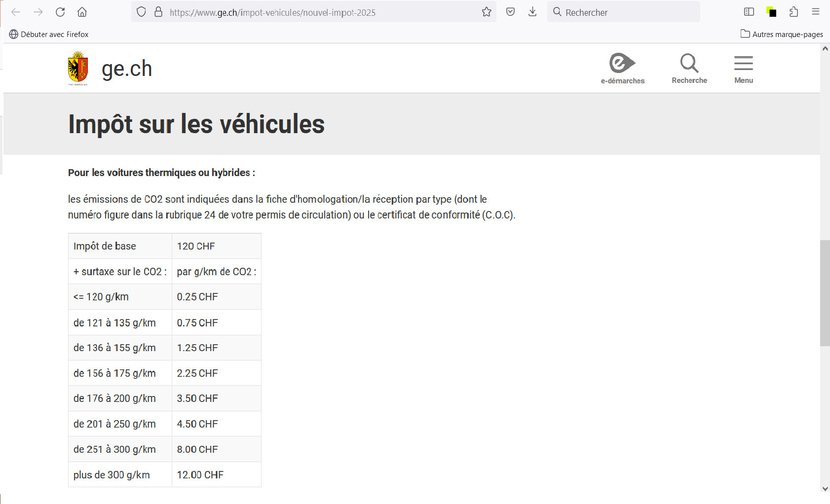Click the browser Back arrow button
The width and height of the screenshot is (830, 504).
point(16,12)
